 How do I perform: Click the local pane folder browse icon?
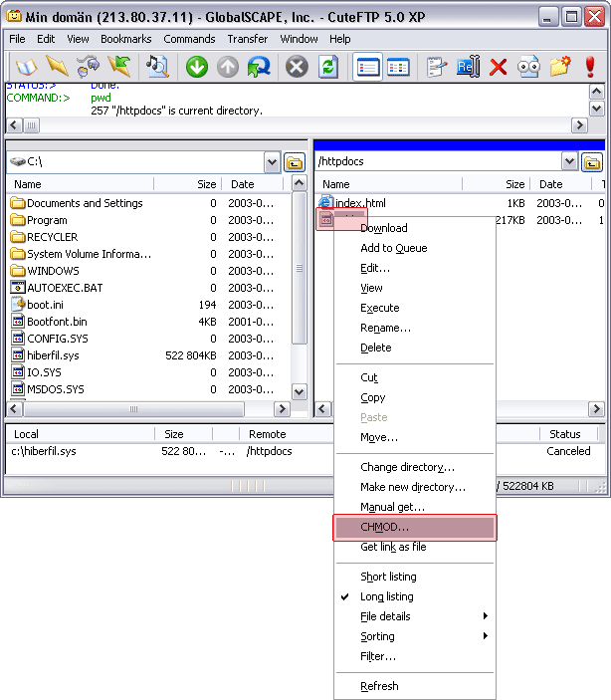295,162
